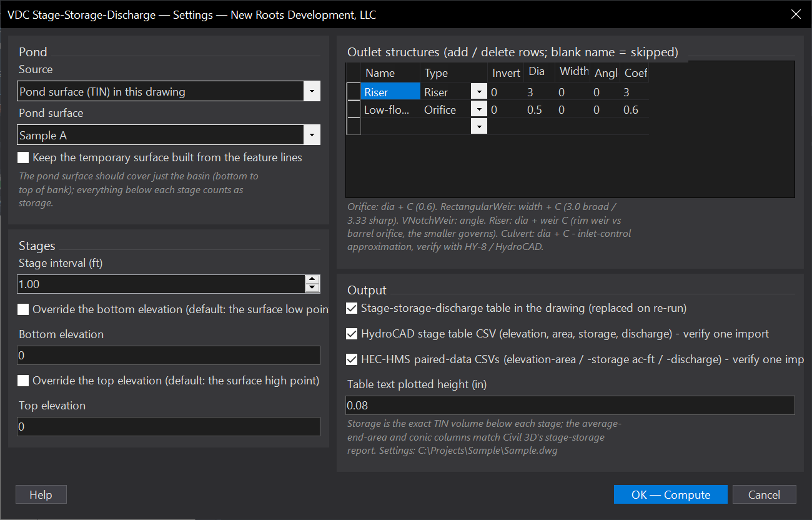
Task: Click the Dia cell with value 3
Action: pos(540,92)
